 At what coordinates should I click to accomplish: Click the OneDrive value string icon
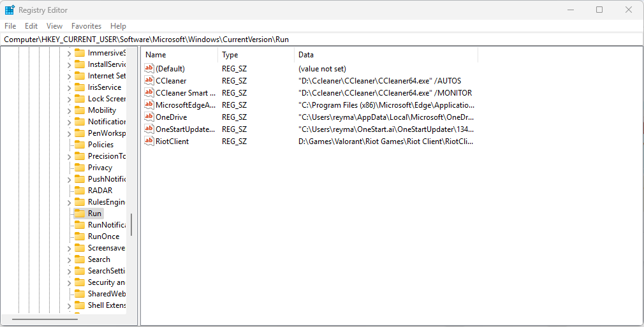click(149, 117)
